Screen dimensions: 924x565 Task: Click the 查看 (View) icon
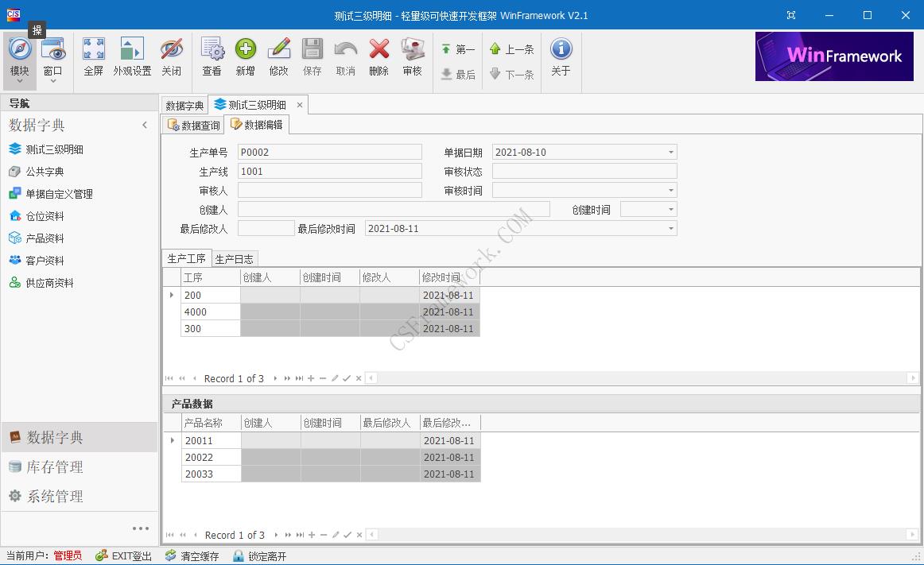tap(212, 56)
